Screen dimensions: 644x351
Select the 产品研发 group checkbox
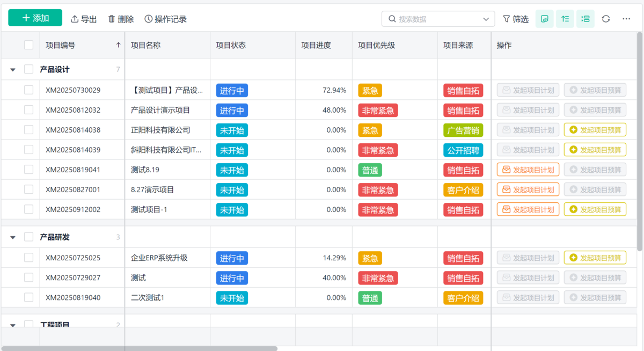(28, 237)
